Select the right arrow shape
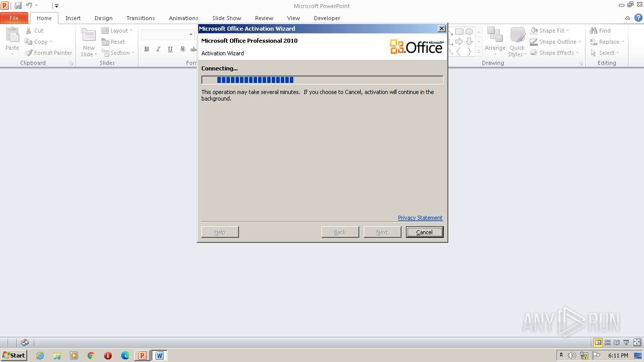Screen dimensions: 644x362 coord(459,41)
